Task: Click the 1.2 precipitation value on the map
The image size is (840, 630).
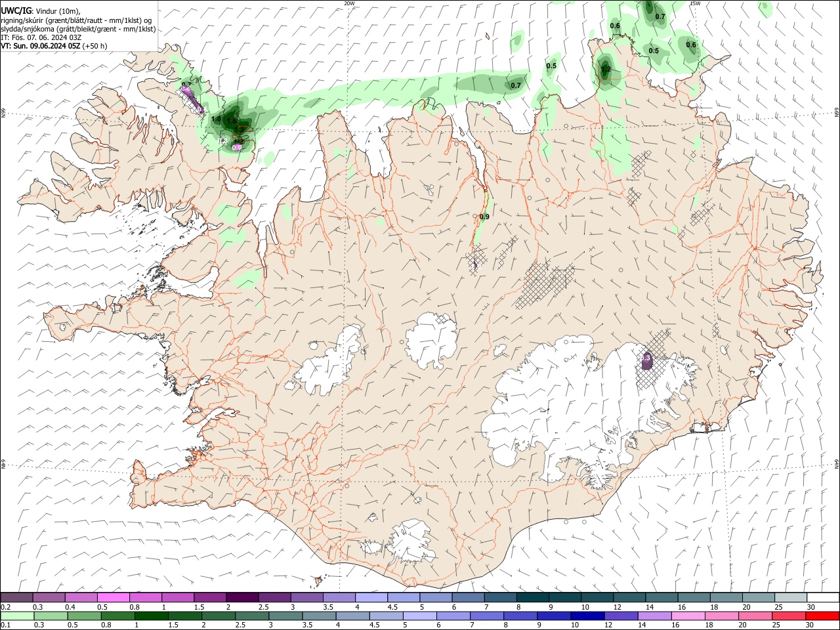Action: (606, 69)
